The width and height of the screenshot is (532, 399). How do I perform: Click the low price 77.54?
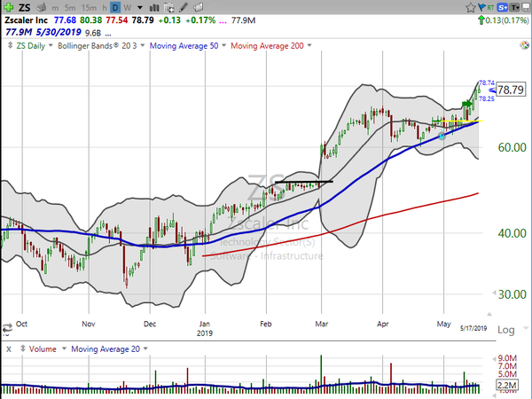coord(117,20)
